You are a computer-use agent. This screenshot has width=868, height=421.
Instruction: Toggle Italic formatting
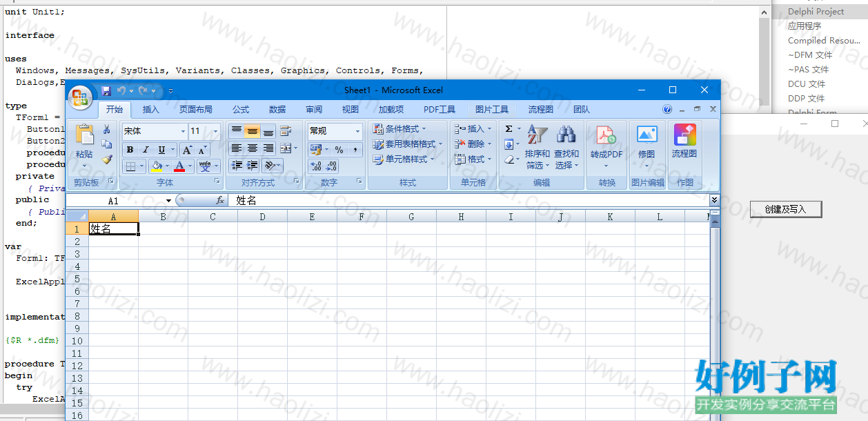[x=146, y=150]
